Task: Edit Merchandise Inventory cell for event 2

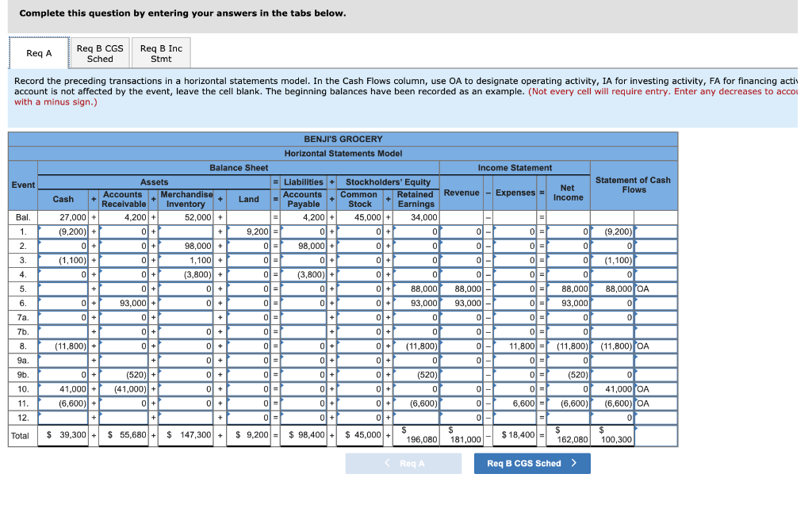Action: coord(186,246)
